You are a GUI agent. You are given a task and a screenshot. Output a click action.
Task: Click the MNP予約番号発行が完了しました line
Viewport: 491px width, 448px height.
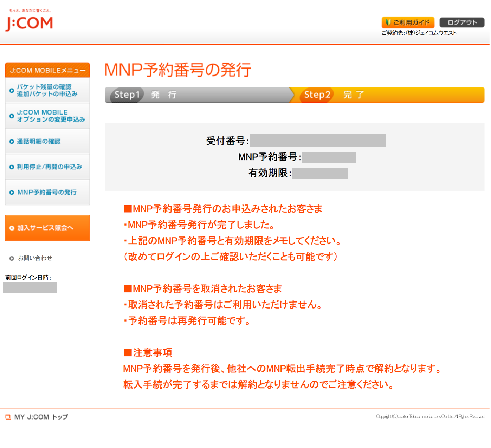point(199,225)
